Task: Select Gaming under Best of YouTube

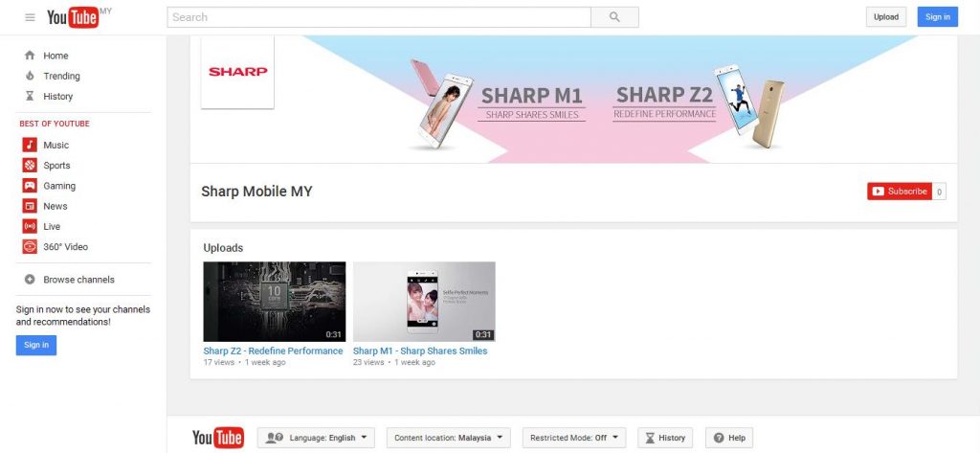Action: (59, 186)
